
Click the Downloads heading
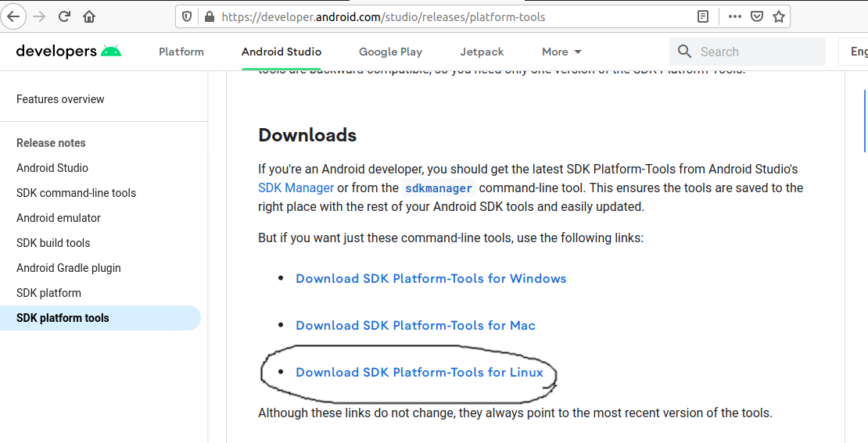(307, 135)
